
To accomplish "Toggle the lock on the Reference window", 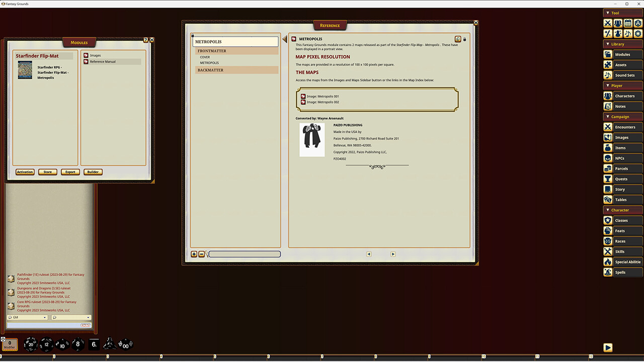I will 464,39.
